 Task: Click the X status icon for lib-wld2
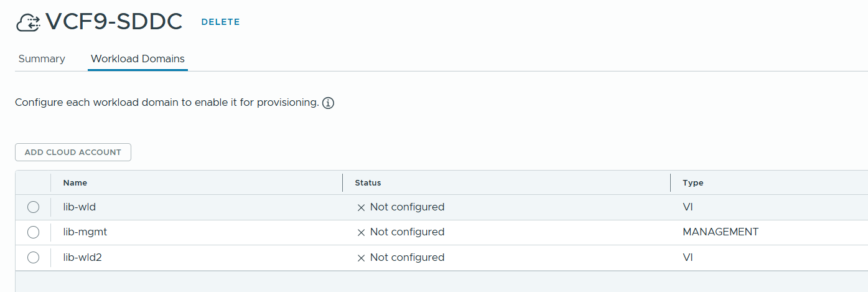point(361,258)
